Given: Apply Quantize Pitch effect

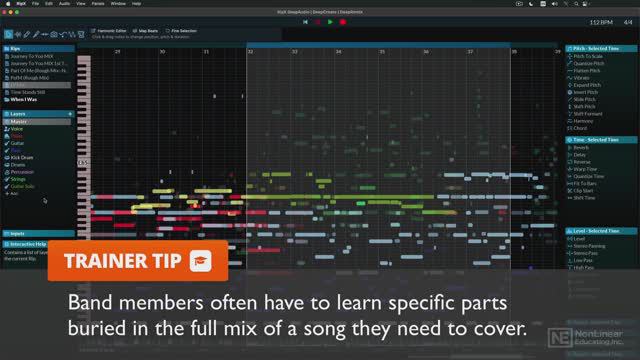Looking at the screenshot, I should click(589, 64).
